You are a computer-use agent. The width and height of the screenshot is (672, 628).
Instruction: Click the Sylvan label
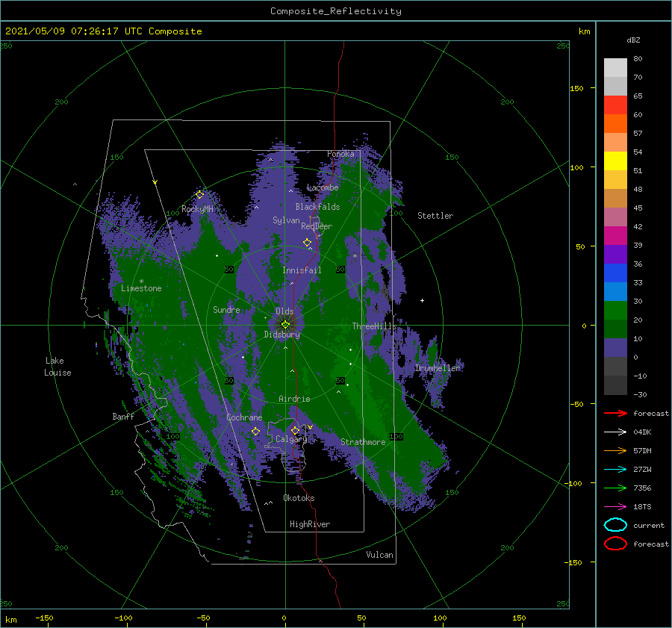click(286, 220)
